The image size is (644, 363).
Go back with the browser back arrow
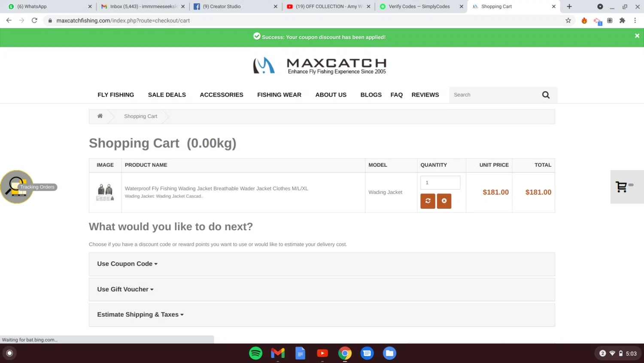pyautogui.click(x=9, y=21)
